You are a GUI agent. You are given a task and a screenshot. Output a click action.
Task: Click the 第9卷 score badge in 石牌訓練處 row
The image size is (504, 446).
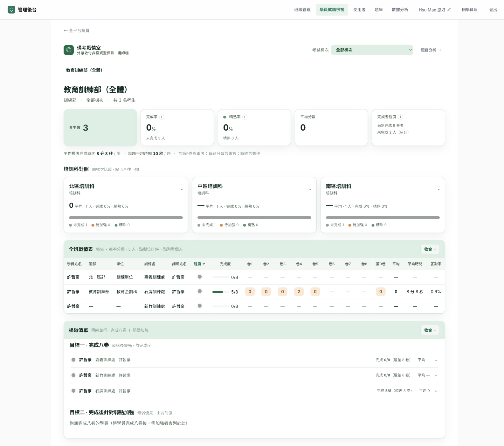381,292
